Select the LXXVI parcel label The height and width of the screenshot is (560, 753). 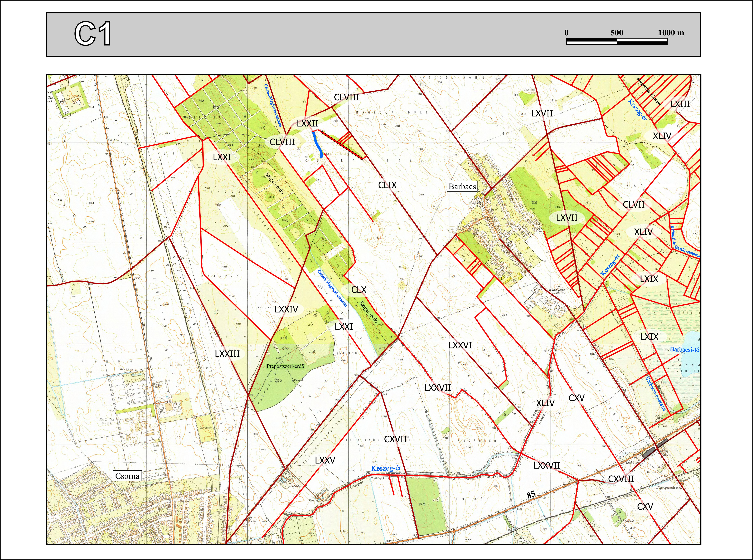click(x=460, y=345)
